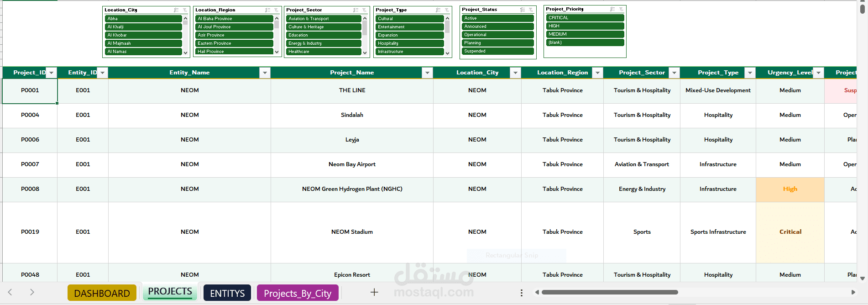This screenshot has width=868, height=305.
Task: Click the Project_Sector slicer down arrow
Action: (x=365, y=53)
